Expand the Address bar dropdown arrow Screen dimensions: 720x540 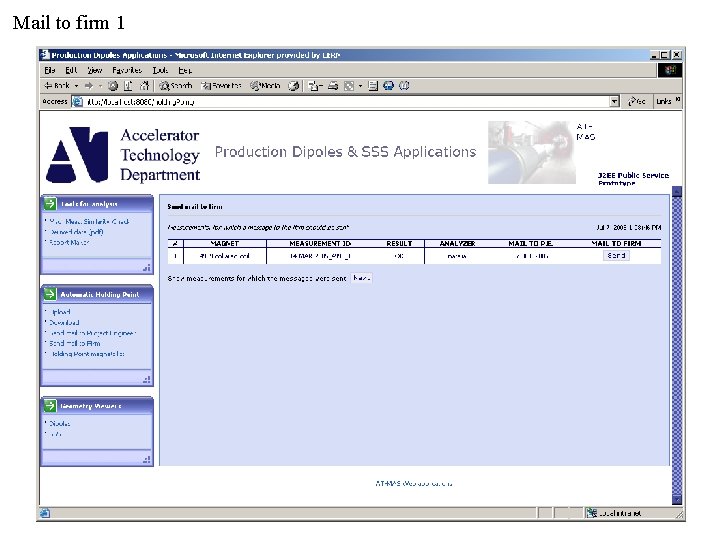614,102
